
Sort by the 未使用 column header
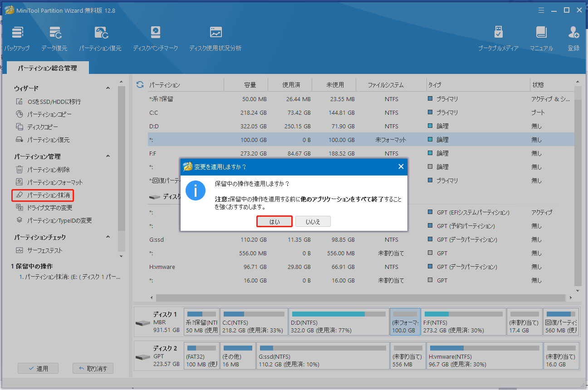pos(334,85)
